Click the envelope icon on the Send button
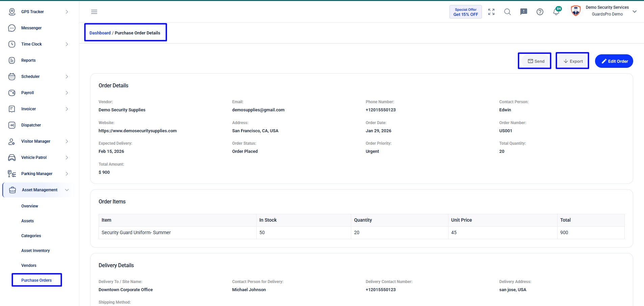The width and height of the screenshot is (644, 306). pos(531,61)
